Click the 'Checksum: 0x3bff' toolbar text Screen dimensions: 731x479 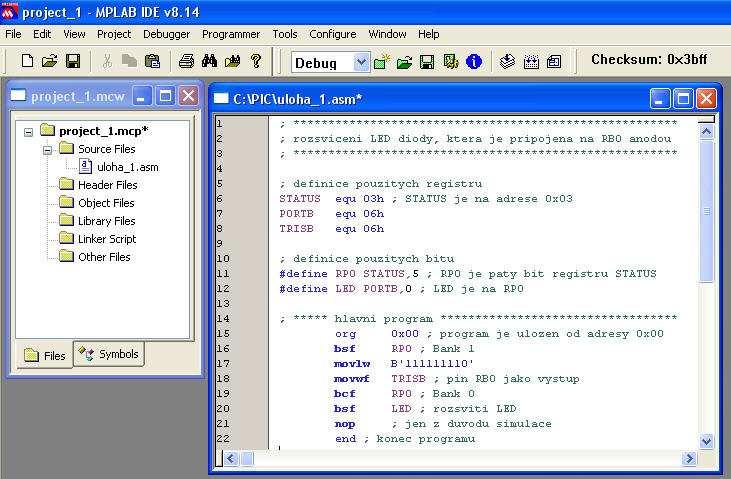[x=649, y=60]
